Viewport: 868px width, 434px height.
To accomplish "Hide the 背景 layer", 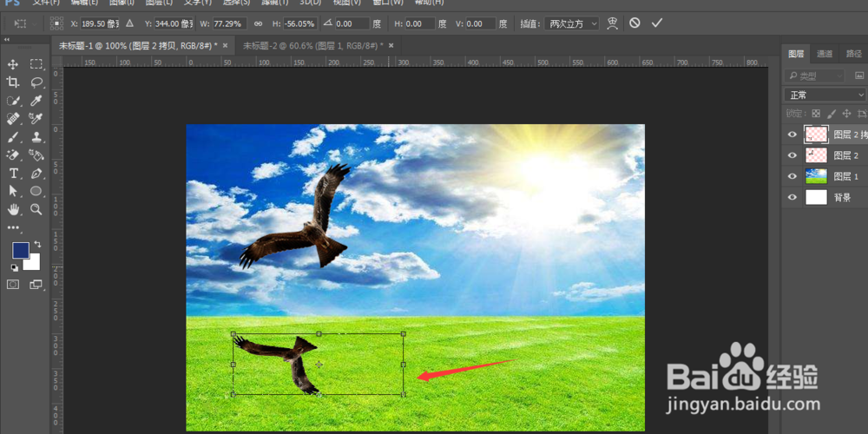I will click(792, 198).
